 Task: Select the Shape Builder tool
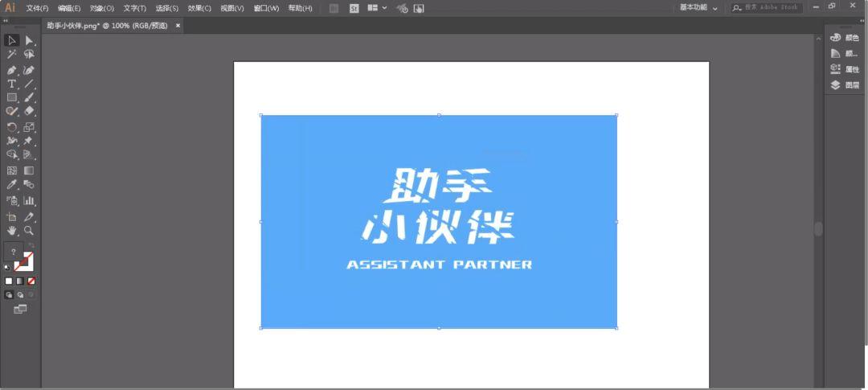[x=11, y=154]
